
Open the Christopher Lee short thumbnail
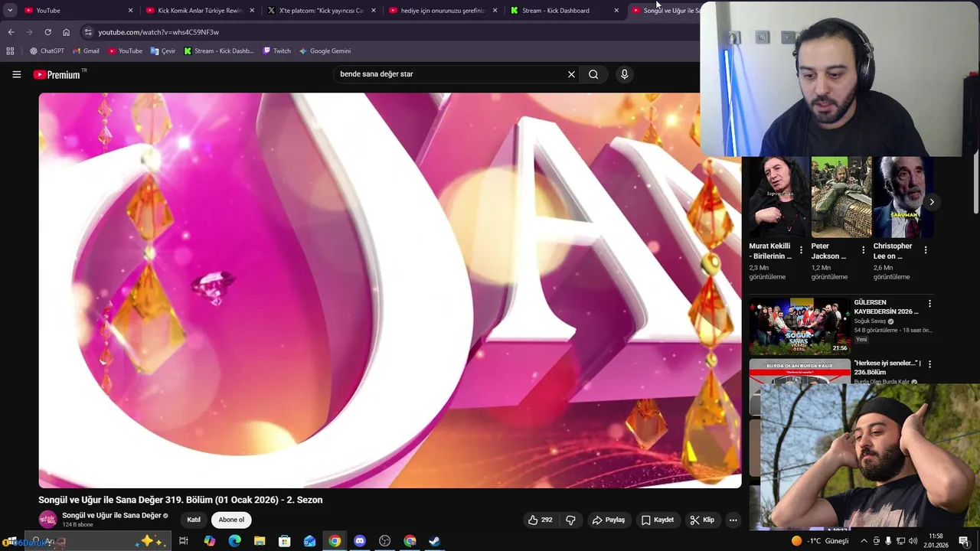tap(903, 197)
